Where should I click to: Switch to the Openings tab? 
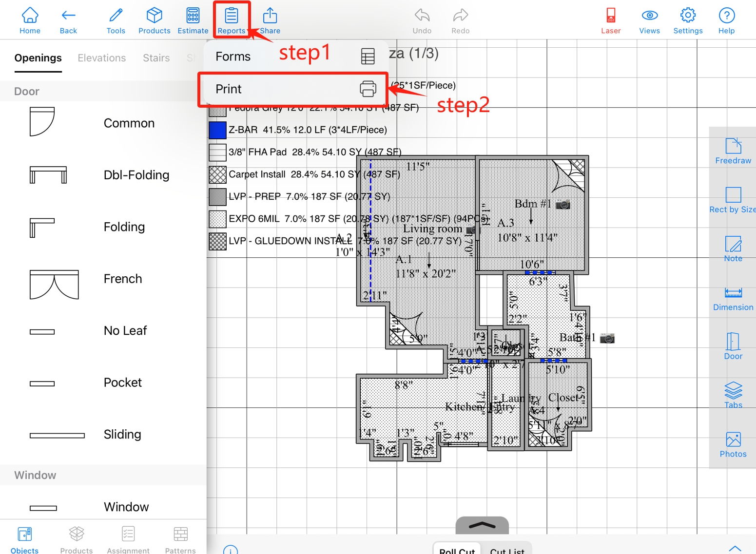coord(38,58)
